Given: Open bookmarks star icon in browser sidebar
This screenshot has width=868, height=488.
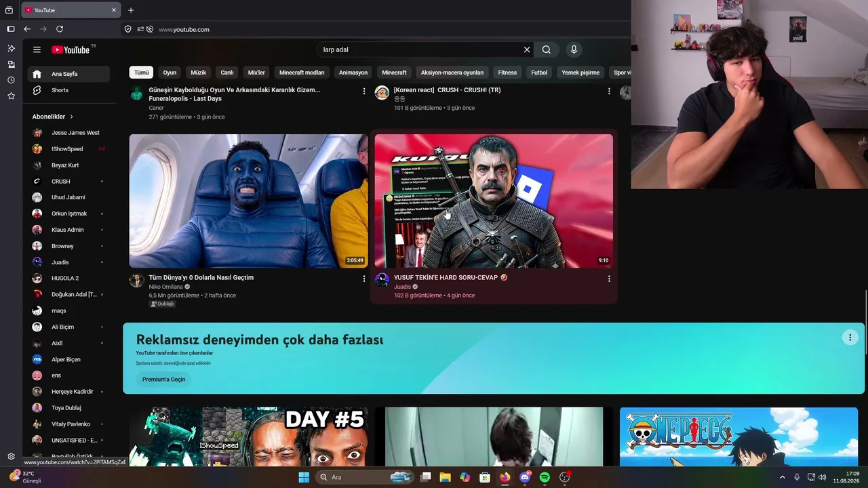Looking at the screenshot, I should pyautogui.click(x=11, y=96).
